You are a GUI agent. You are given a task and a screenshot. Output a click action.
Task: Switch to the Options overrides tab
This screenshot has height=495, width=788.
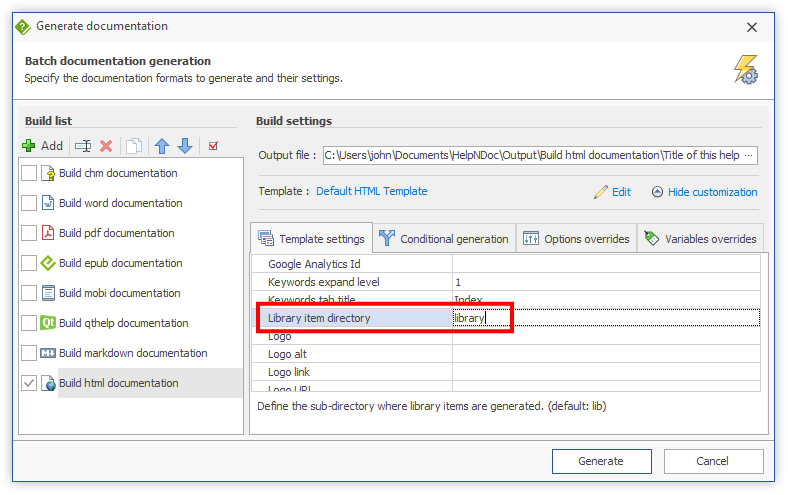click(x=576, y=239)
